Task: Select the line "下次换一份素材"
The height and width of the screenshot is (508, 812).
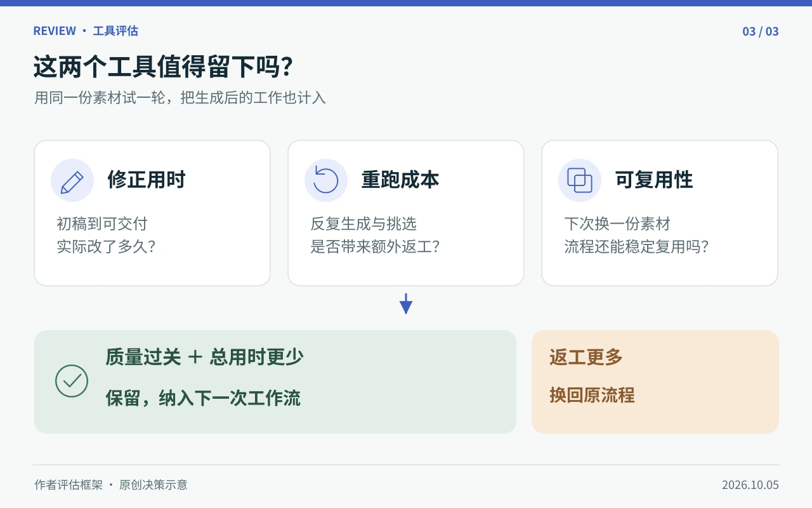Action: pos(617,224)
